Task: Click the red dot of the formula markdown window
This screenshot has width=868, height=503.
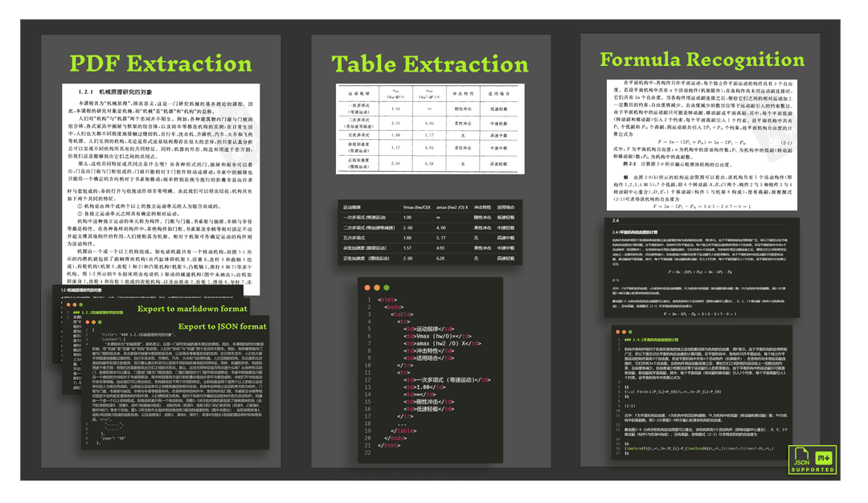Action: coord(618,332)
